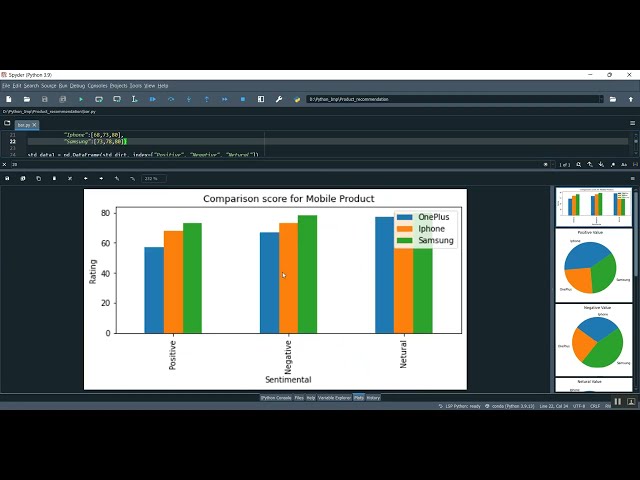Toggle regular expression search

tap(613, 164)
